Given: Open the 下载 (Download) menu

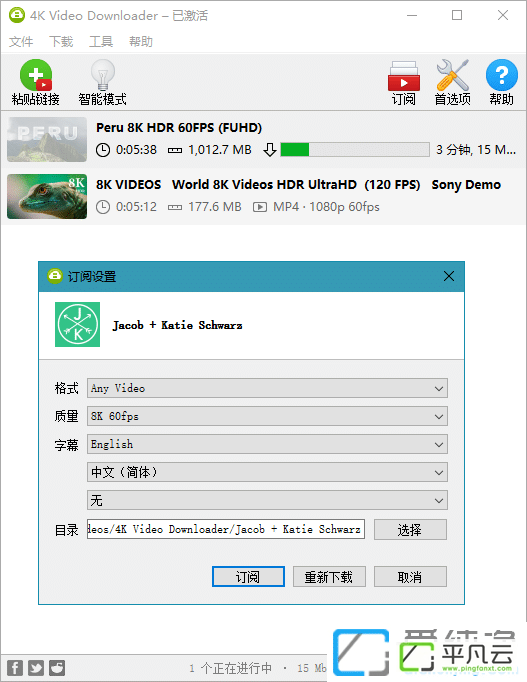Looking at the screenshot, I should click(x=61, y=42).
